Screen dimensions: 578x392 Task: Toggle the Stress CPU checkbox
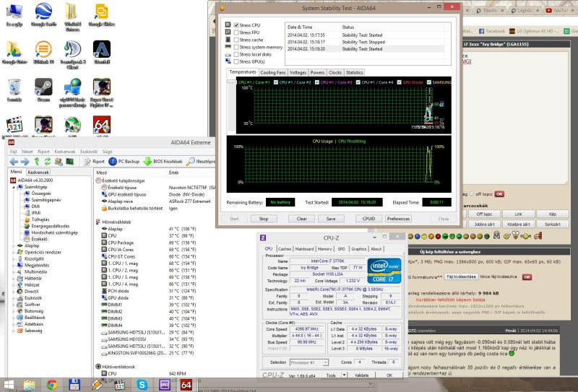[236, 25]
